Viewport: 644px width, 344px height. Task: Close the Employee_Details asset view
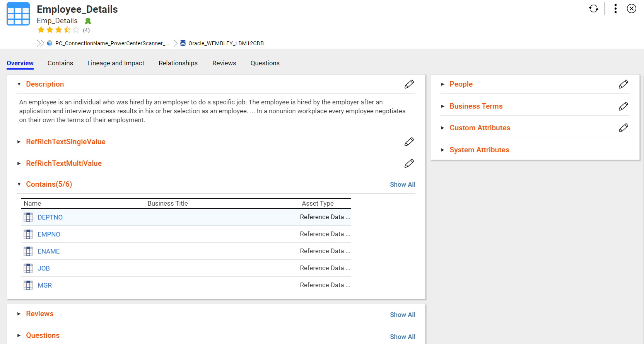[632, 9]
